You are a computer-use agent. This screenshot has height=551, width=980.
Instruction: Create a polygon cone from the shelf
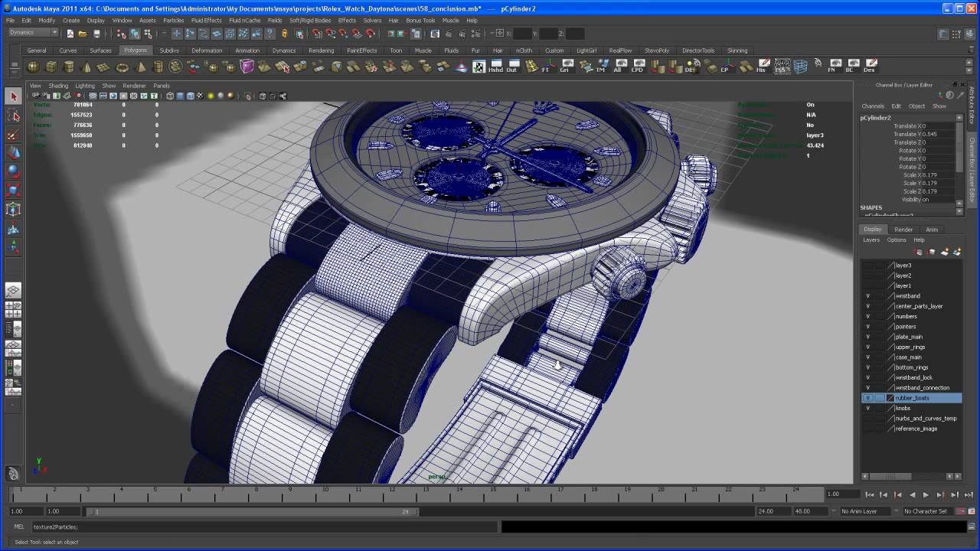[x=87, y=67]
